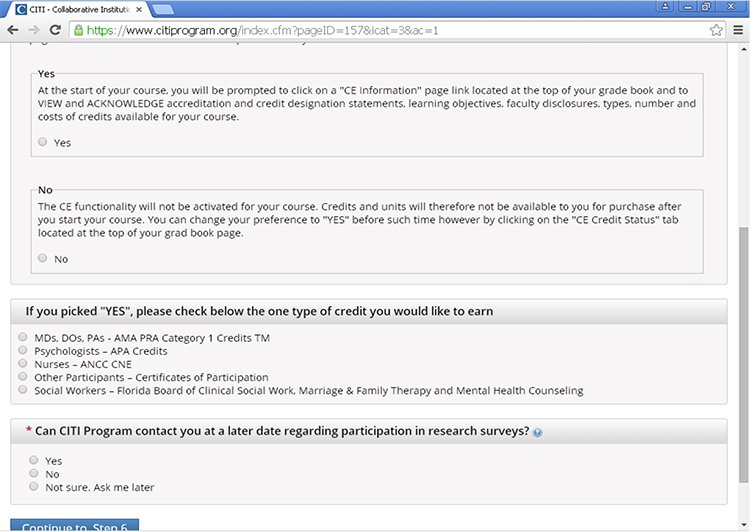Image resolution: width=750 pixels, height=532 pixels.
Task: Click the paragraph starting 'The CE functionality will not'
Action: point(359,220)
